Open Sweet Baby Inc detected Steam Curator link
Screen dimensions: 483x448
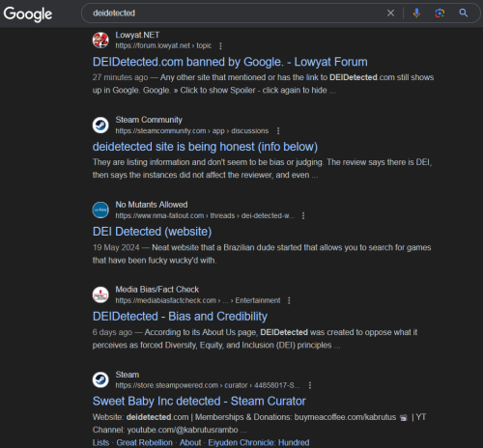pos(199,402)
